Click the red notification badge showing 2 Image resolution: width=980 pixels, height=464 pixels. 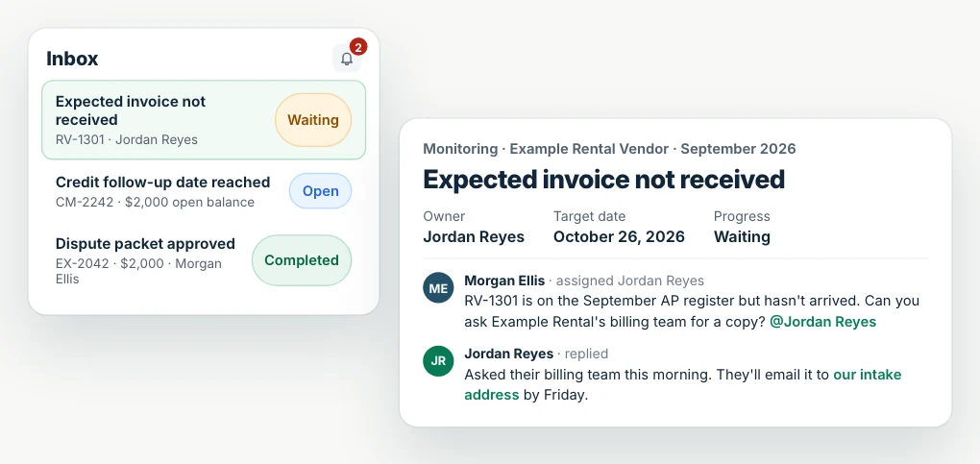(x=358, y=46)
